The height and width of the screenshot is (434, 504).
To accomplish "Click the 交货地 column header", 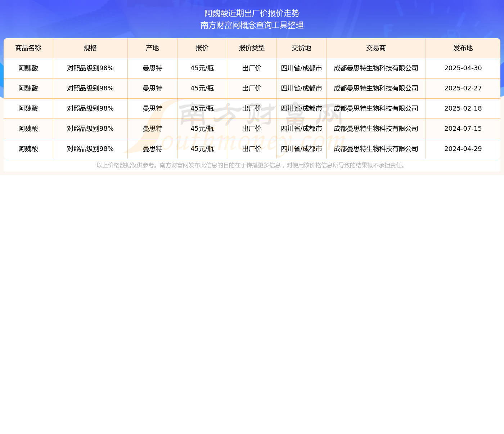I will pyautogui.click(x=302, y=48).
